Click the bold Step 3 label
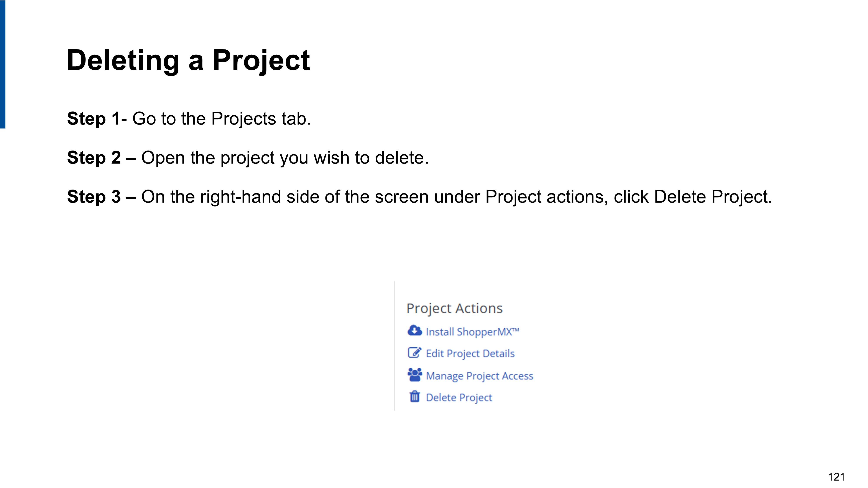 pos(94,197)
